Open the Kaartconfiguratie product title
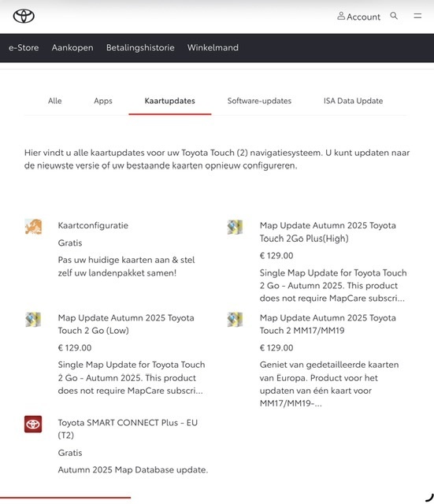Screen dimensions: 434x504 point(93,226)
